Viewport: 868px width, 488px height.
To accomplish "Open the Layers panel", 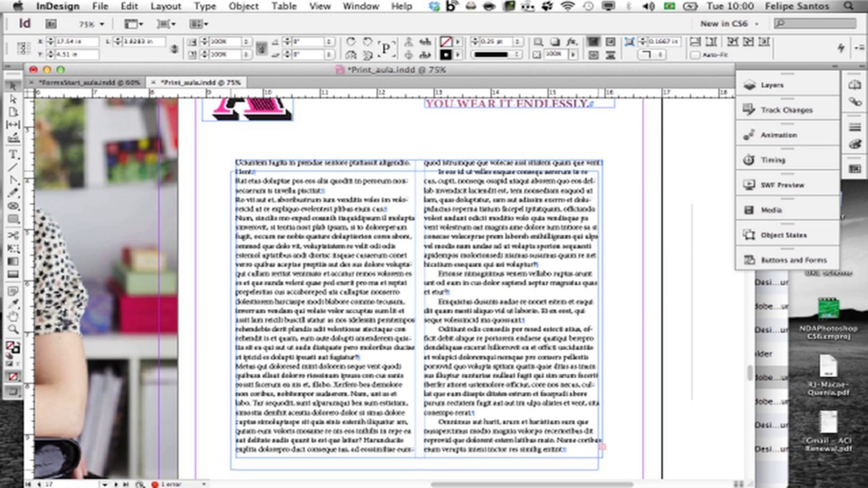I will click(772, 85).
